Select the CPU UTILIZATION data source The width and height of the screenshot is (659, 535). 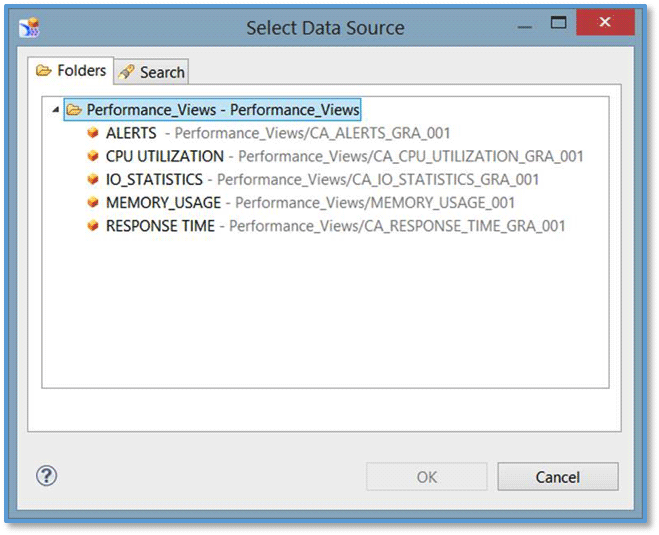coord(164,156)
